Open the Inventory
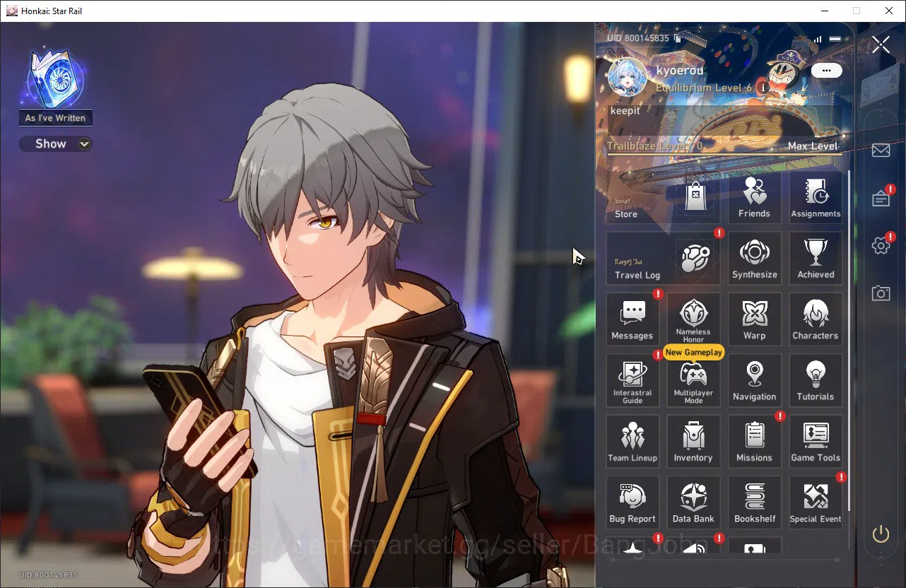This screenshot has width=906, height=588. (x=693, y=442)
